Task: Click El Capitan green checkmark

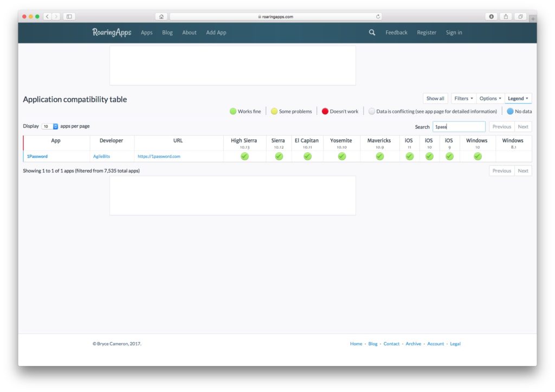Action: [308, 156]
